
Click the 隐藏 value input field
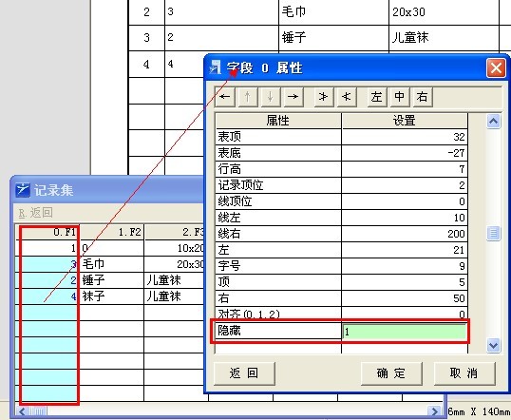click(x=405, y=332)
